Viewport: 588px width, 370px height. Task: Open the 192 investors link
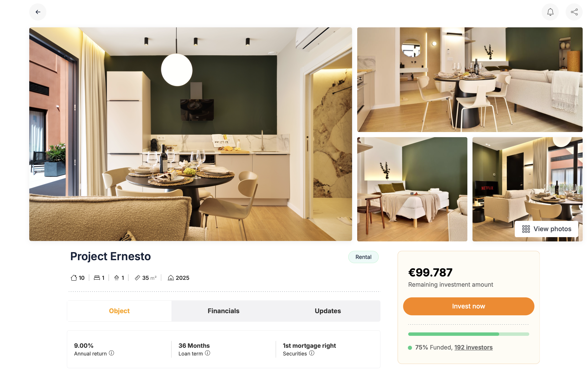pos(474,347)
